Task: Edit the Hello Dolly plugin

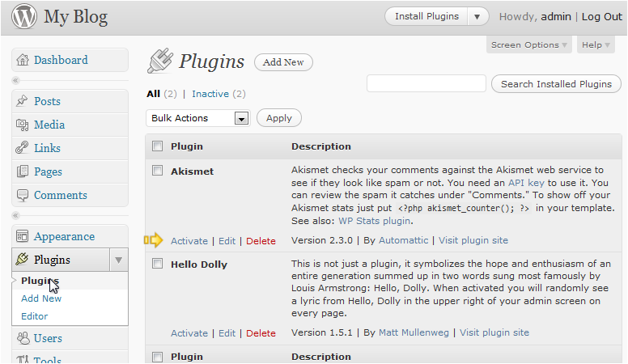Action: tap(227, 333)
